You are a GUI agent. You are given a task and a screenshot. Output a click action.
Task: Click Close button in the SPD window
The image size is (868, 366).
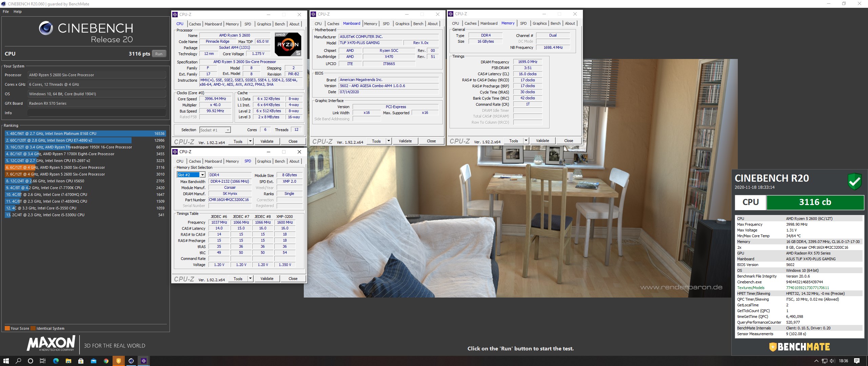click(293, 279)
